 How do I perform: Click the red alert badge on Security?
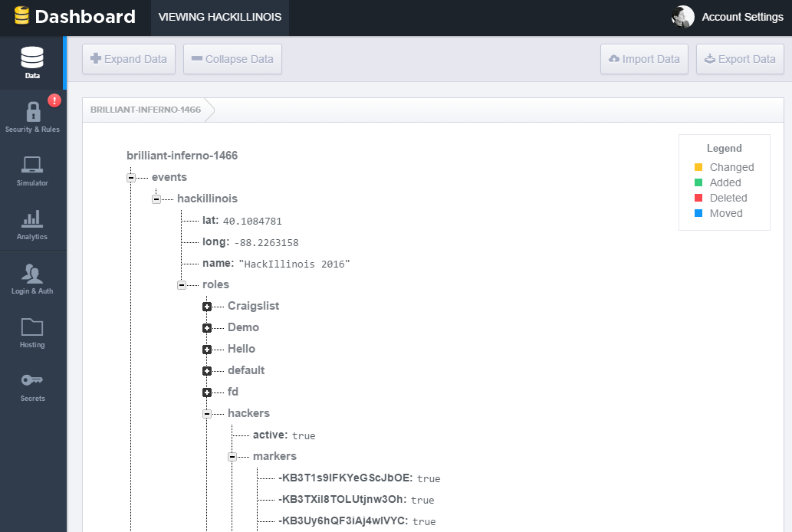coord(54,100)
